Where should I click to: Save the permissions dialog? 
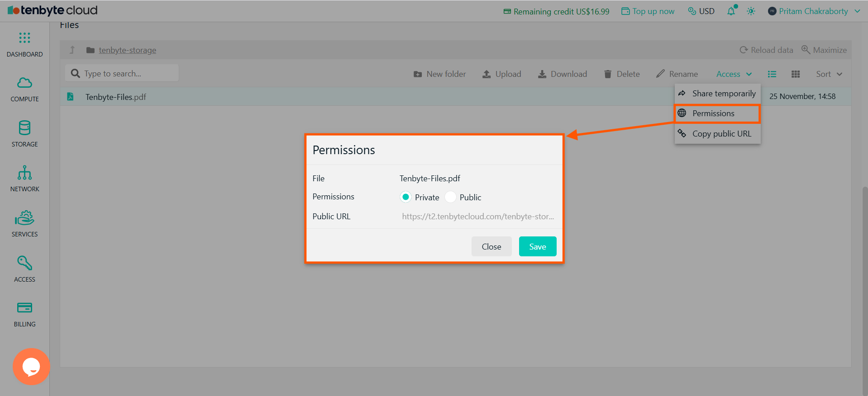click(538, 246)
